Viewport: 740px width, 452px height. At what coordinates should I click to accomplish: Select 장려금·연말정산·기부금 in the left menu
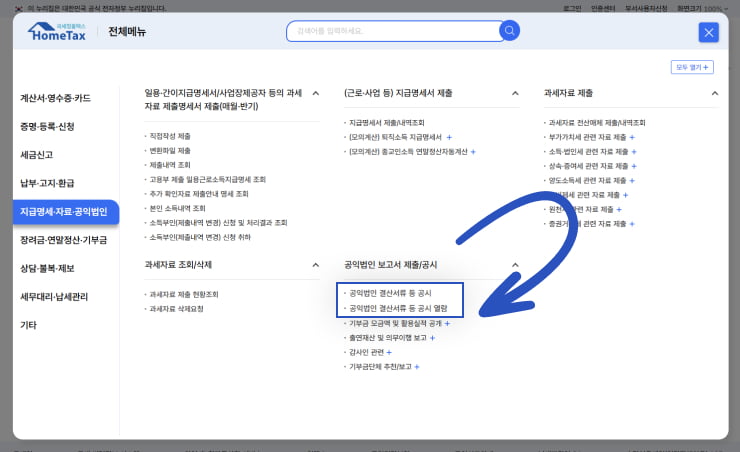coord(63,240)
